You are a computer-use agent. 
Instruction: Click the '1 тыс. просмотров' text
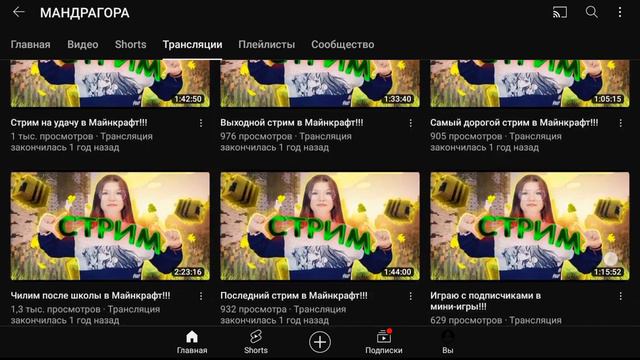pos(52,136)
